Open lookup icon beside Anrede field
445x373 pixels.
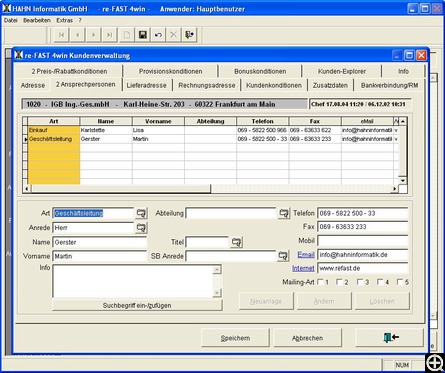[141, 228]
